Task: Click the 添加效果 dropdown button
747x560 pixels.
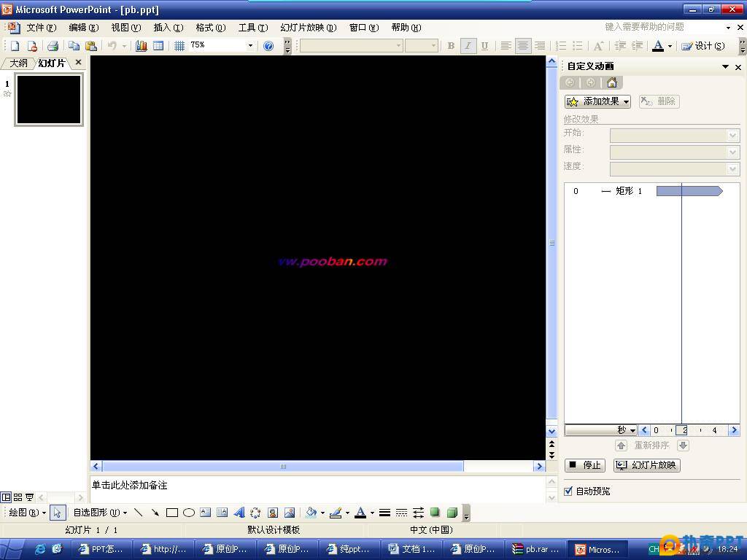Action: (x=598, y=101)
